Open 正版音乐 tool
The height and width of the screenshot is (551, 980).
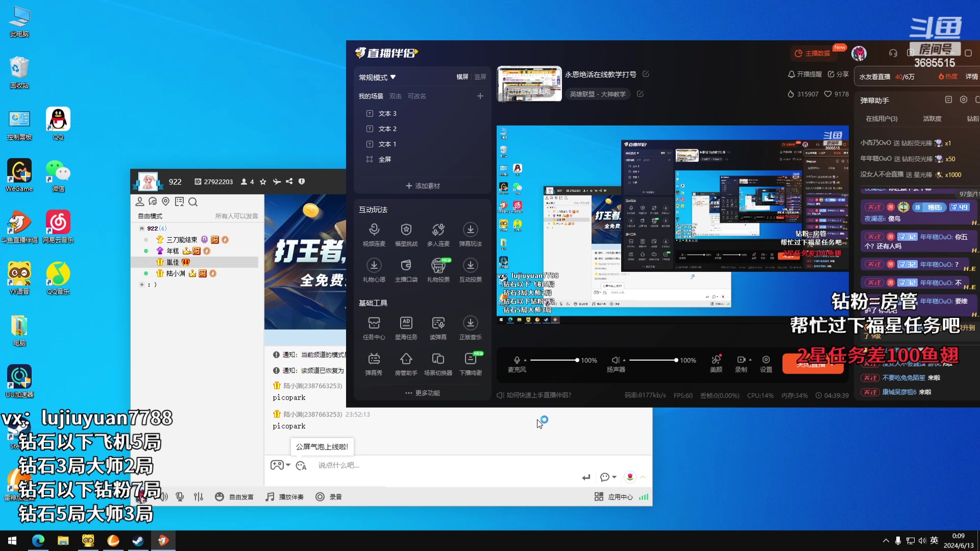click(x=470, y=328)
